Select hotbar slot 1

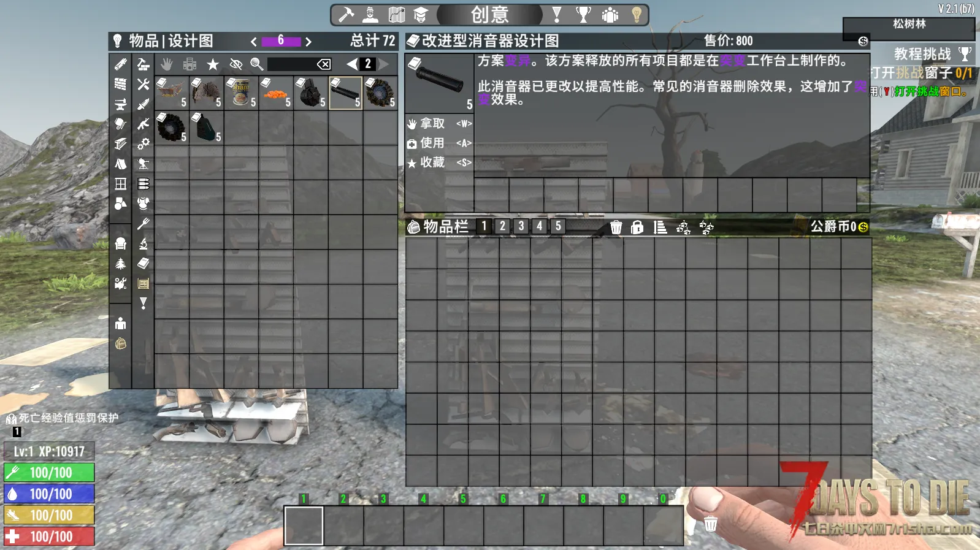(x=304, y=525)
